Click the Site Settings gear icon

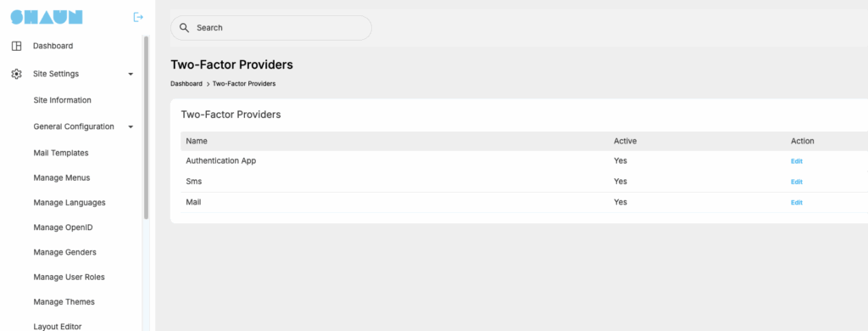17,74
